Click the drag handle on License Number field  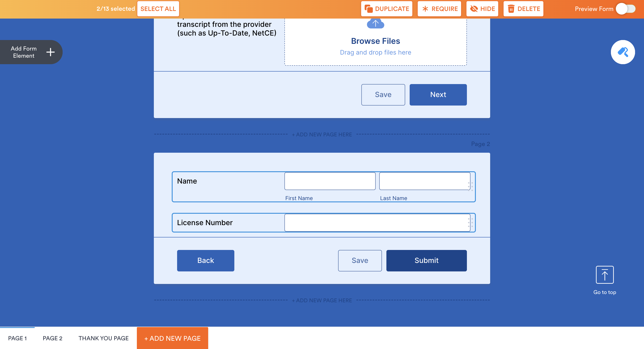point(470,222)
